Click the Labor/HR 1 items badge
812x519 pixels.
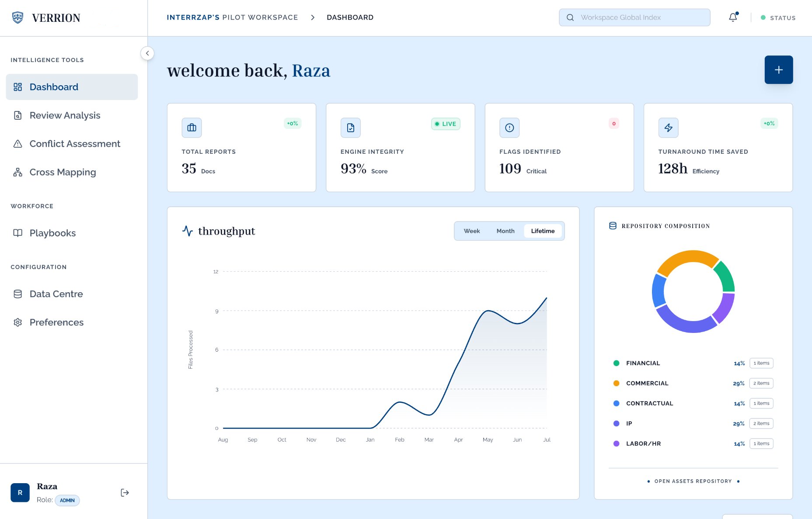coord(761,443)
